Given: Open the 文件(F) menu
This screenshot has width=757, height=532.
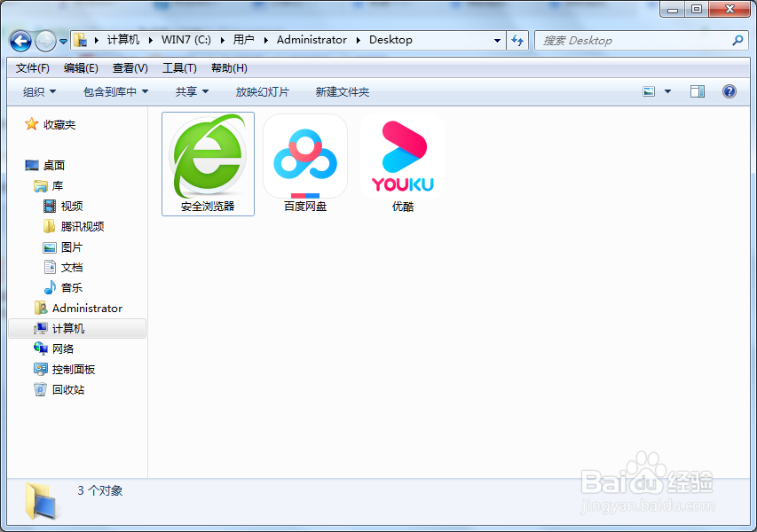Looking at the screenshot, I should point(32,68).
